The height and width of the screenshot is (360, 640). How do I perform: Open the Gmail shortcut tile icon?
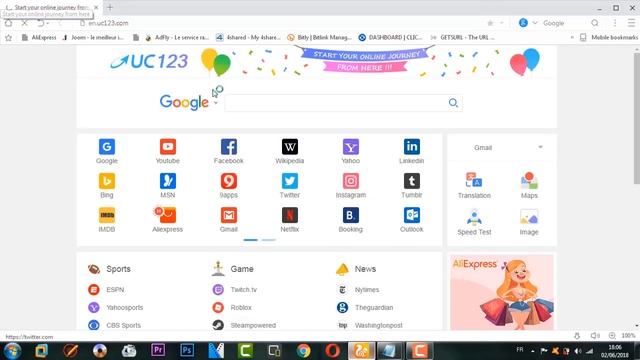229,215
